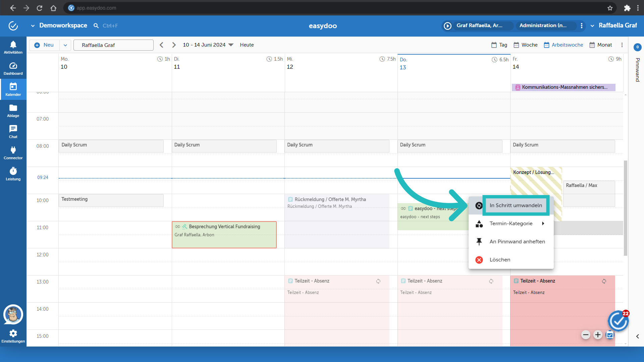This screenshot has width=644, height=362.
Task: Open Raffaella / Max appointment
Action: coord(589,194)
